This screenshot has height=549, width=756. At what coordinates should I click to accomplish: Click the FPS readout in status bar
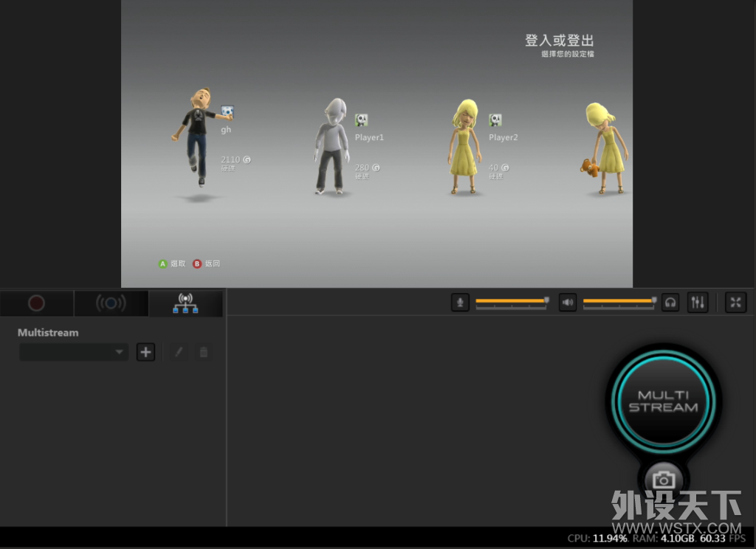pyautogui.click(x=723, y=539)
